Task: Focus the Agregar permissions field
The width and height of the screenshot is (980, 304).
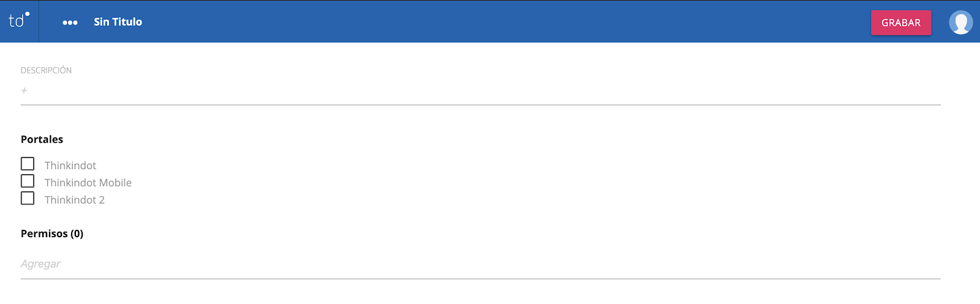Action: (x=245, y=264)
